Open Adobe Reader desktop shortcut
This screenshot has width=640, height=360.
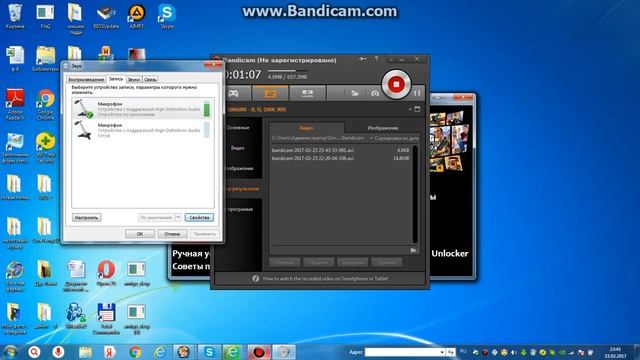click(15, 104)
